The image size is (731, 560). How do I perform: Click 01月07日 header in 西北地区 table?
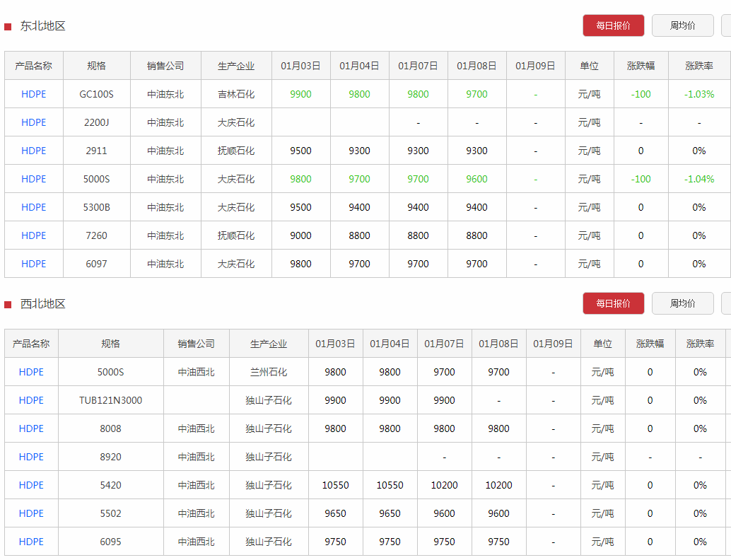pos(444,344)
